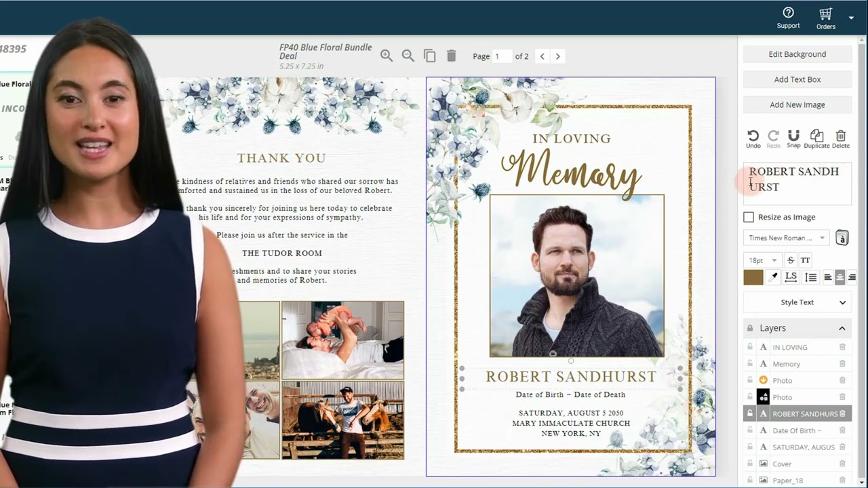Viewport: 868px width, 488px height.
Task: Align text left
Action: 828,277
